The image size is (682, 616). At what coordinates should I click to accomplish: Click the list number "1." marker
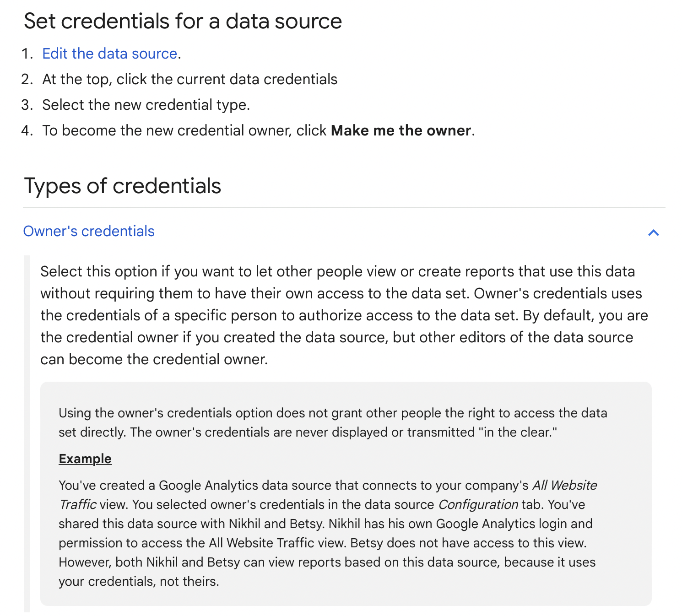(27, 54)
